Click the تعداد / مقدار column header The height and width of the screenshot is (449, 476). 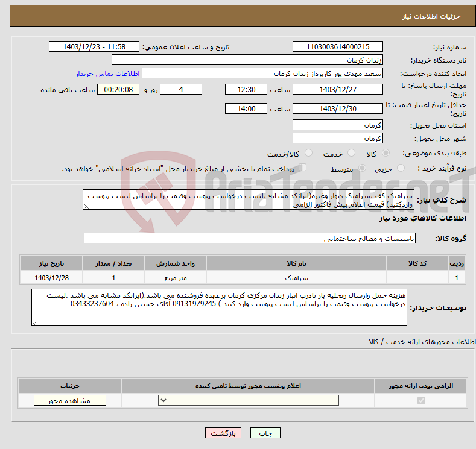[113, 263]
